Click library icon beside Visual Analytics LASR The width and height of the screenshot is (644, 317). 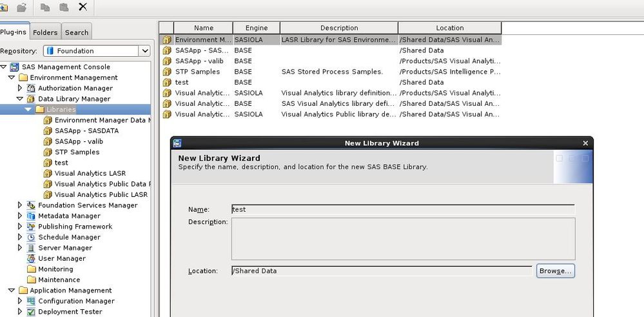pos(48,174)
